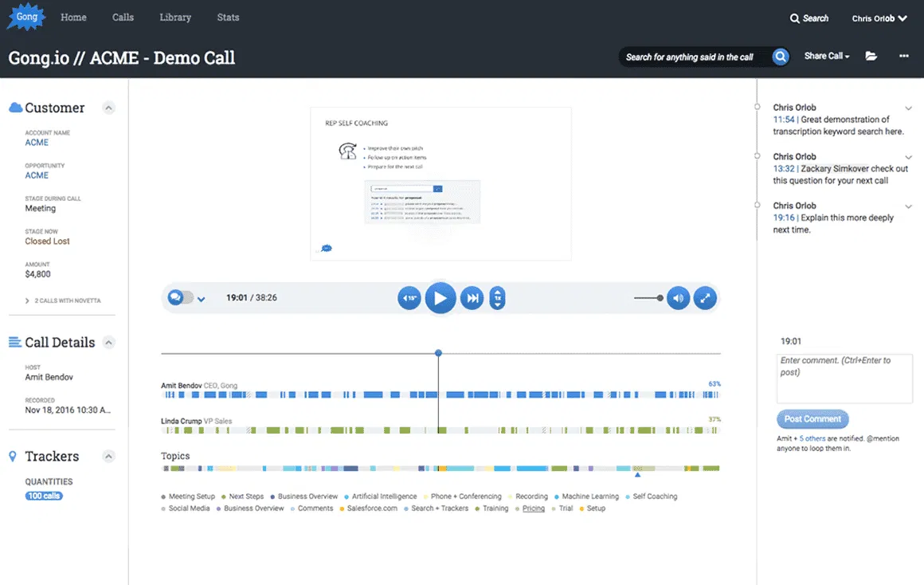Viewport: 924px width, 585px height.
Task: Open the folder icon in header
Action: click(x=871, y=57)
